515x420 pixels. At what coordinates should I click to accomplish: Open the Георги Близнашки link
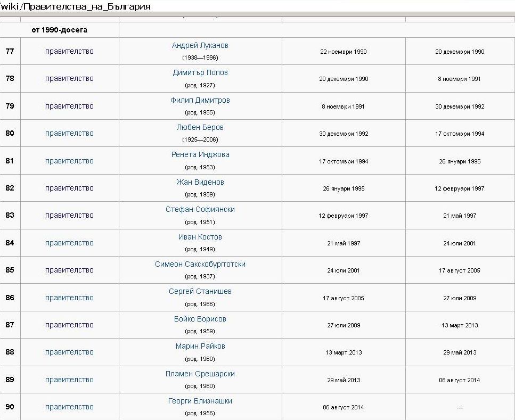200,401
